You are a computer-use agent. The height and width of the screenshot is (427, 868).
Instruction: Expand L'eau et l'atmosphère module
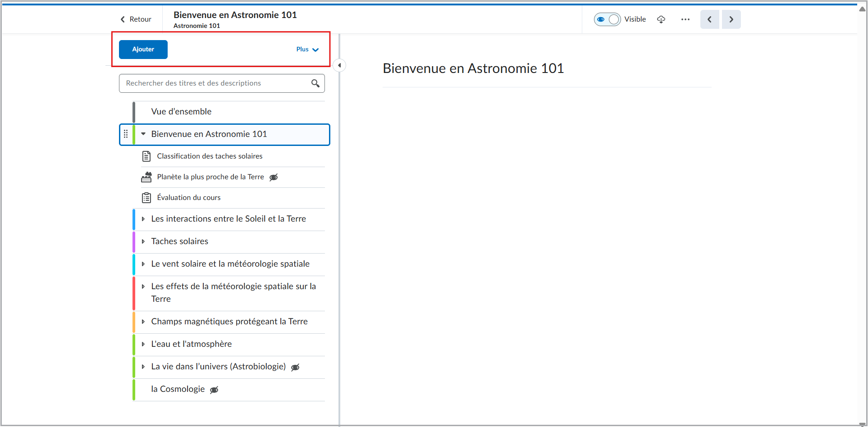pos(143,344)
